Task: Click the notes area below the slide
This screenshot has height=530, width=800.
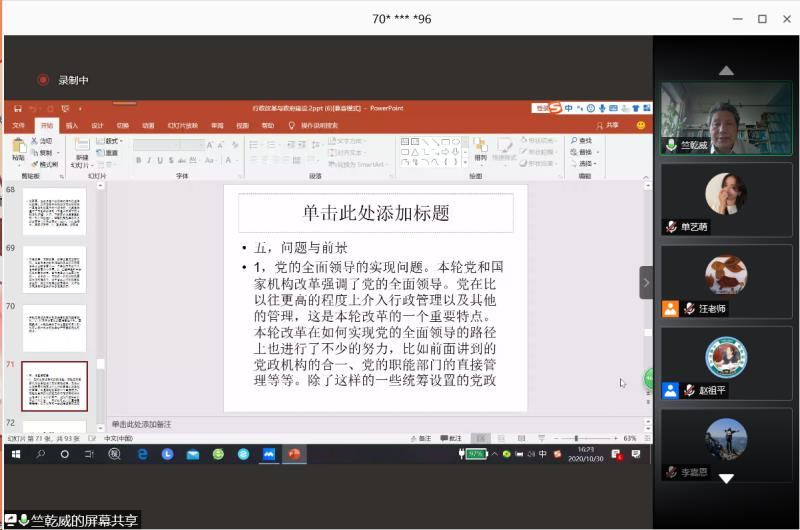Action: [300, 424]
